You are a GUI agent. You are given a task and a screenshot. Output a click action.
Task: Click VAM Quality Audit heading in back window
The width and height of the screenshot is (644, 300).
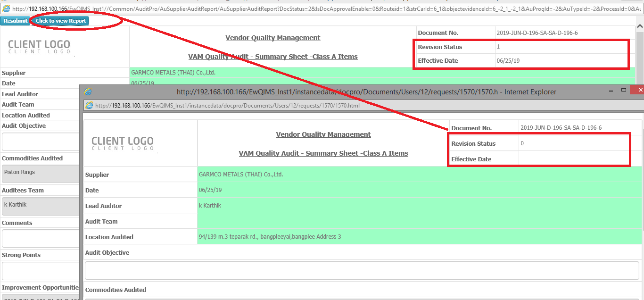pyautogui.click(x=273, y=57)
